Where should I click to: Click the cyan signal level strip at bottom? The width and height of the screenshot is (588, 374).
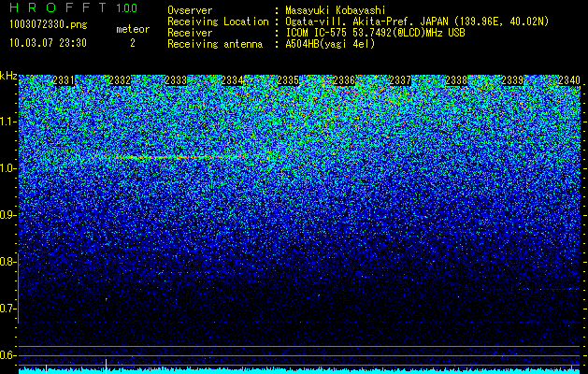click(x=300, y=371)
